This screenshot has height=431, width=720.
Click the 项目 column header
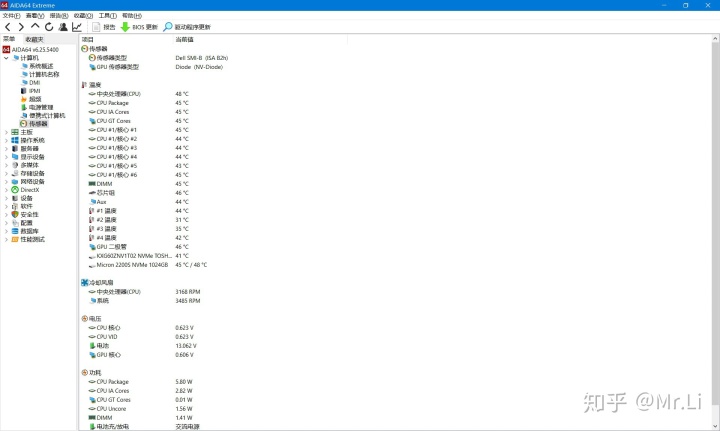click(88, 39)
